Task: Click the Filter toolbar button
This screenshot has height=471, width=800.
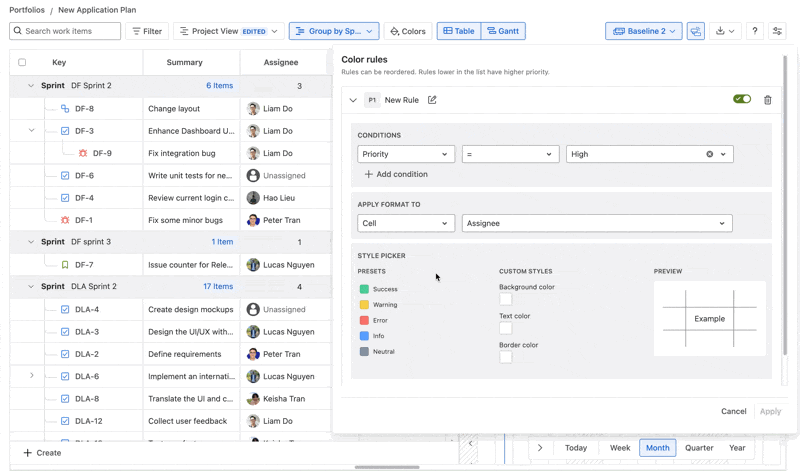Action: tap(147, 31)
